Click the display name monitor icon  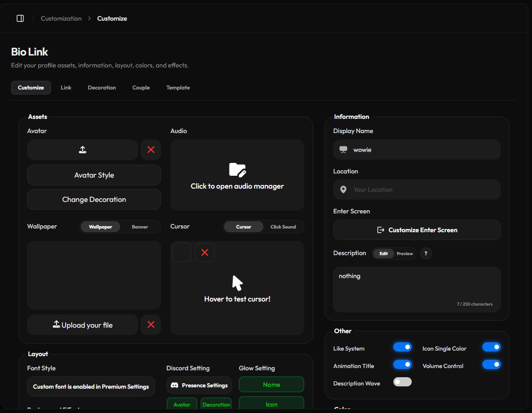coord(343,150)
